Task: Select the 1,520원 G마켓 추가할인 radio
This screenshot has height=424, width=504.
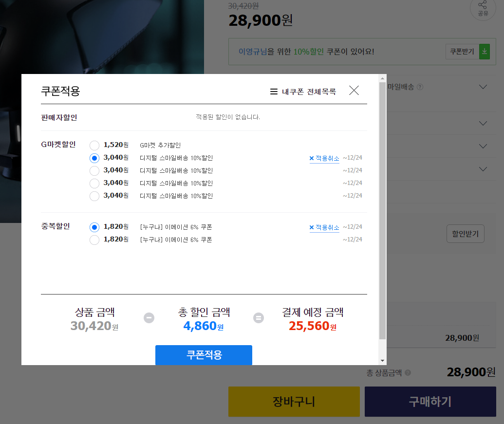Action: pos(94,146)
